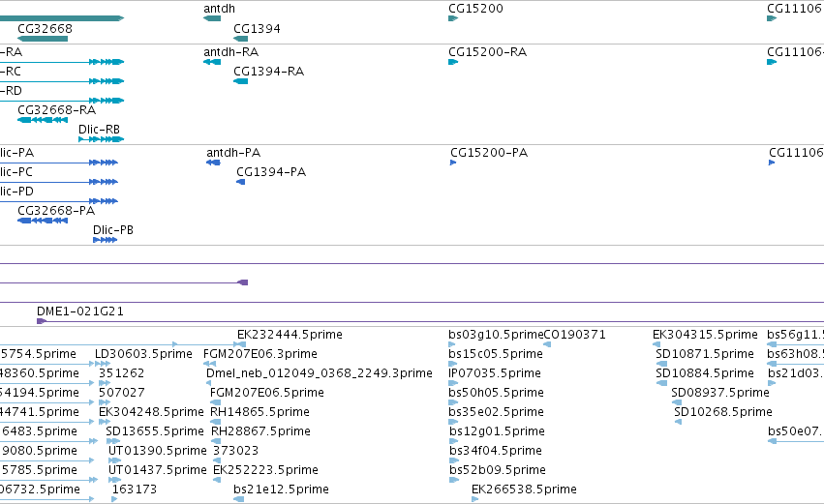Click the 507027 feature label
This screenshot has width=824, height=504.
pos(121,393)
